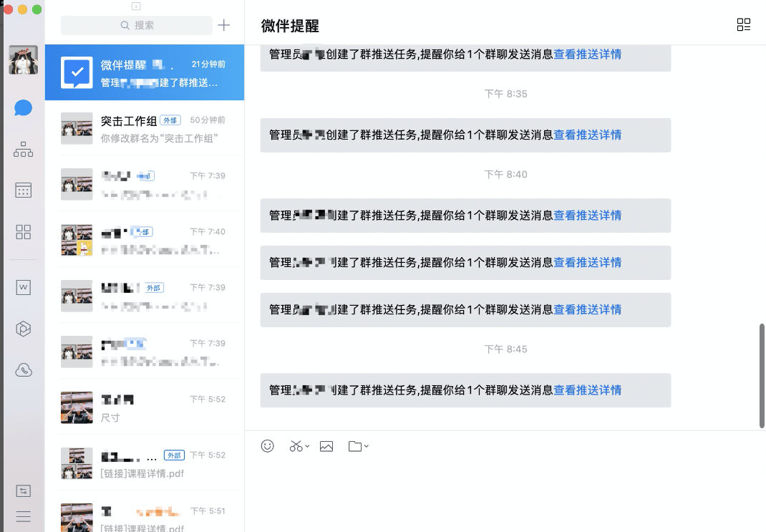Open 下午 5:52 chat with 课程详情.pdf and 外部 tag
The height and width of the screenshot is (532, 766).
pyautogui.click(x=145, y=463)
